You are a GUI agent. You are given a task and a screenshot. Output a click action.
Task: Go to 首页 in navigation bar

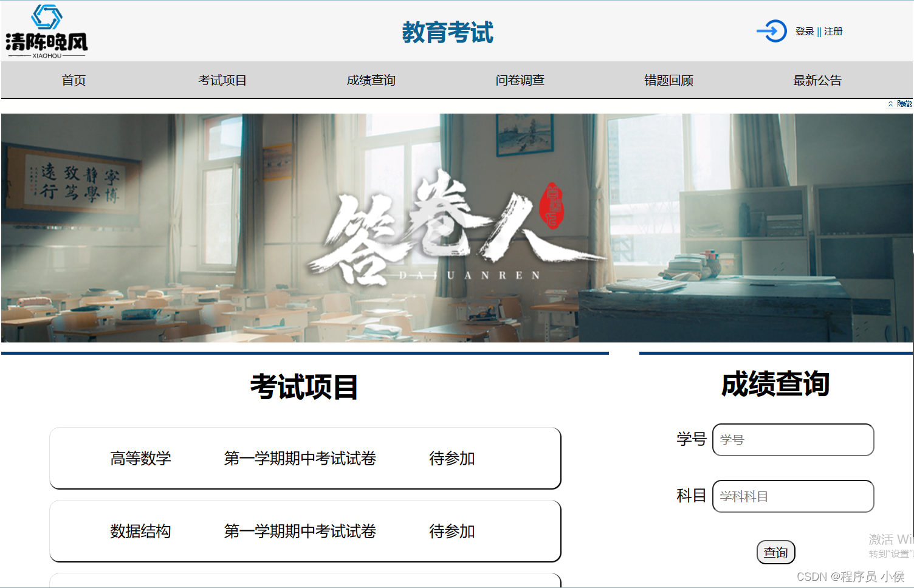tap(74, 80)
